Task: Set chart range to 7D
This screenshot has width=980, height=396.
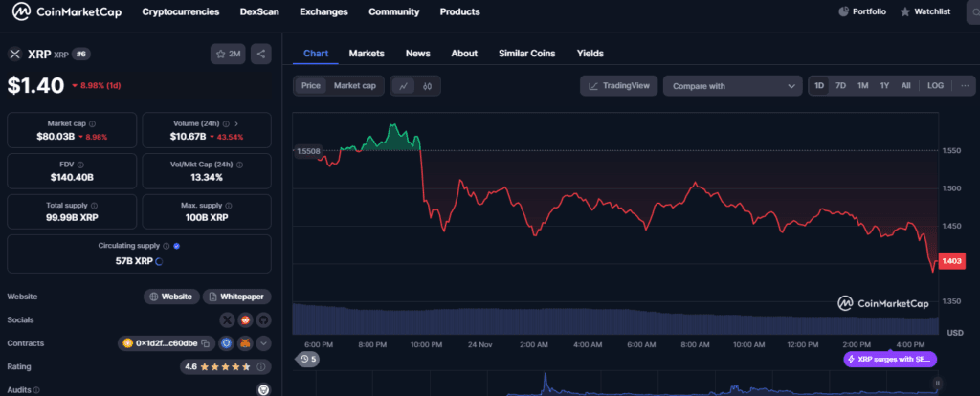Action: (x=840, y=85)
